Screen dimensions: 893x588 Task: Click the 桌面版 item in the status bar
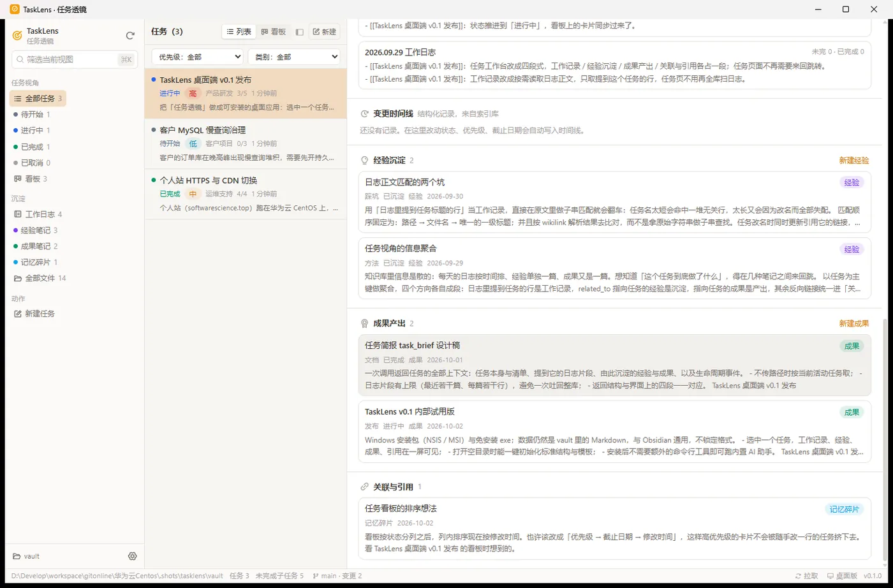(842, 576)
